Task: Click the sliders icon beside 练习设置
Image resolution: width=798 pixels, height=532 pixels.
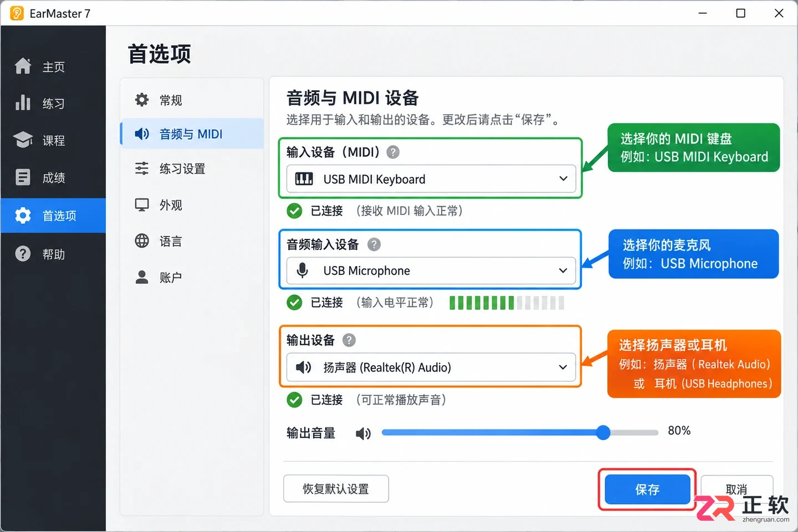Action: (142, 168)
